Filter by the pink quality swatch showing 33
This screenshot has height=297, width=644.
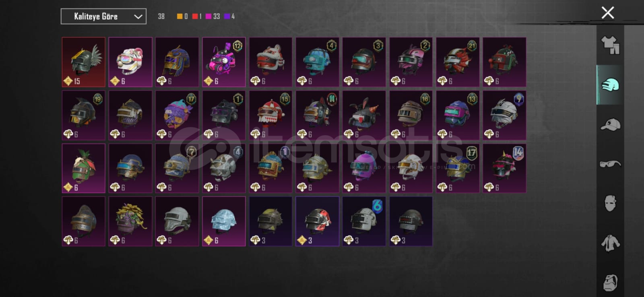point(213,16)
